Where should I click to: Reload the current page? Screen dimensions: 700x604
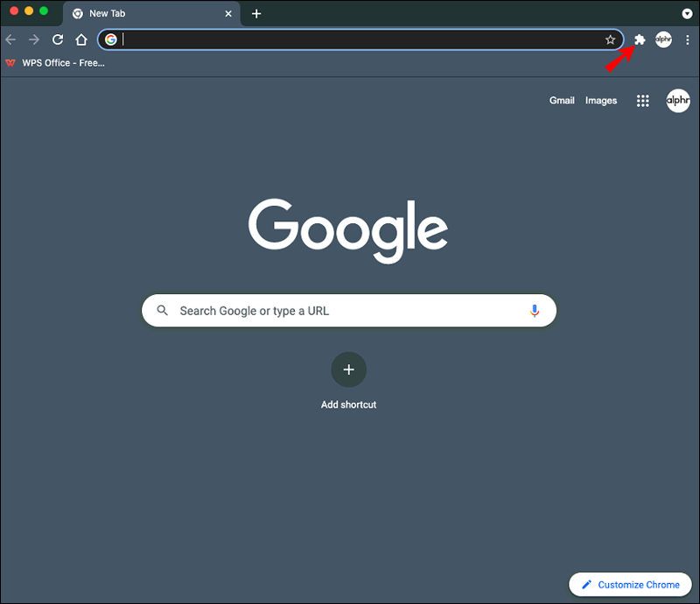58,39
